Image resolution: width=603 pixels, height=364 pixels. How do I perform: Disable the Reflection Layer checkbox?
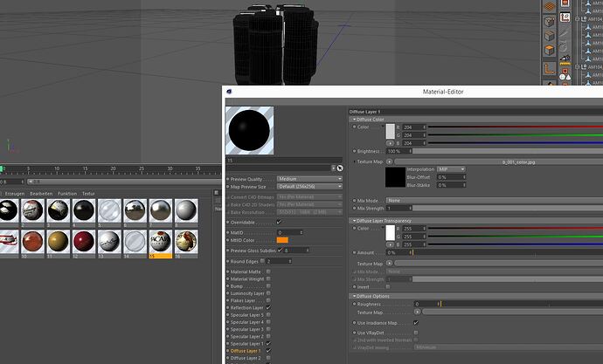coord(268,307)
